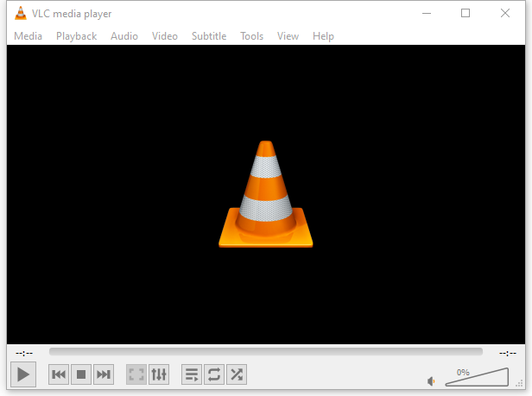Start playback with the Play button
Screen dimensions: 532x396
click(x=23, y=374)
